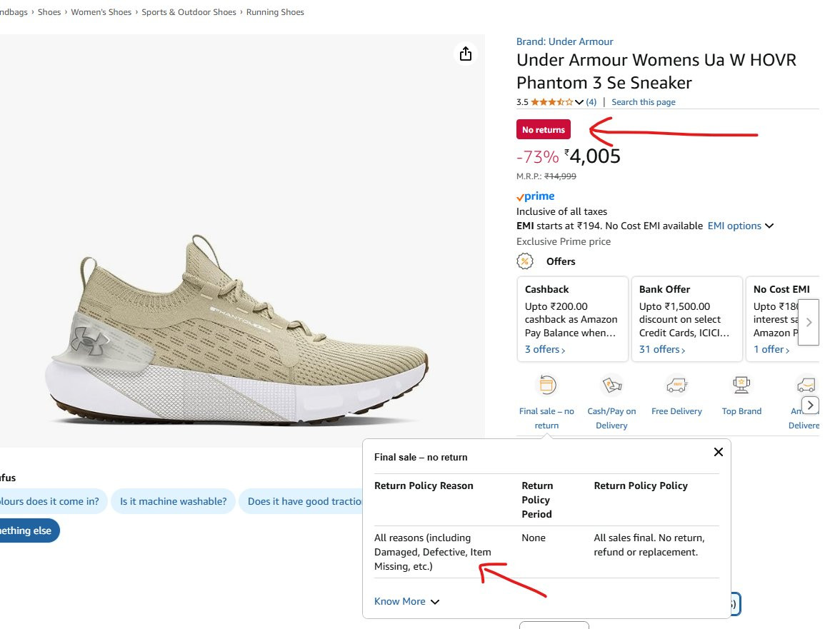Open Brand: Under Armour link
The height and width of the screenshot is (629, 840).
564,41
